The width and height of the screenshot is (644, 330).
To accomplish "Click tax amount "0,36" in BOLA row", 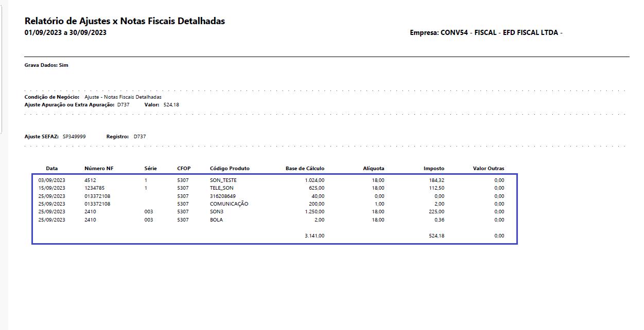I will [439, 219].
